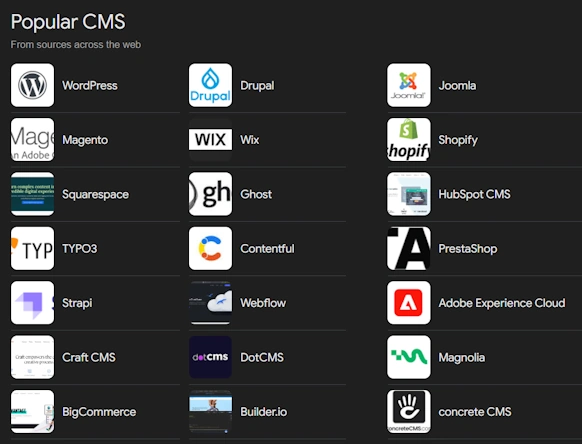Click the Contentful logo icon
Viewport: 582px width, 444px height.
point(210,248)
